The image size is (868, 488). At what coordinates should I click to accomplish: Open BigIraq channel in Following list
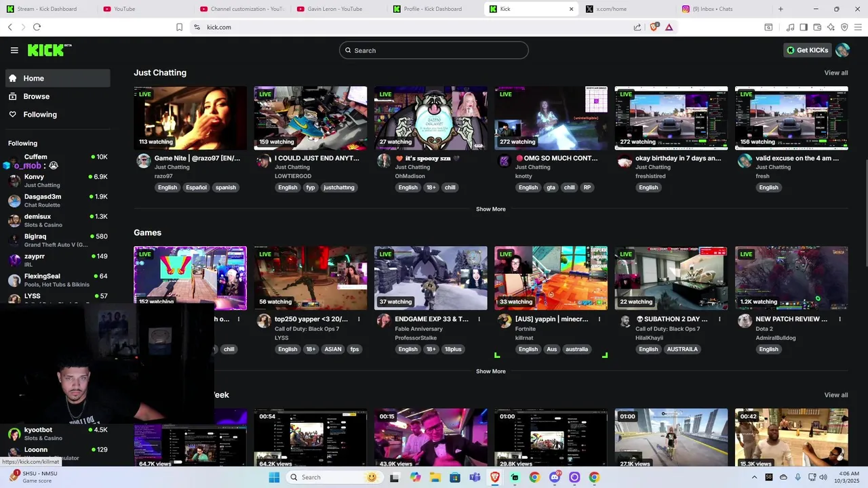pyautogui.click(x=58, y=240)
